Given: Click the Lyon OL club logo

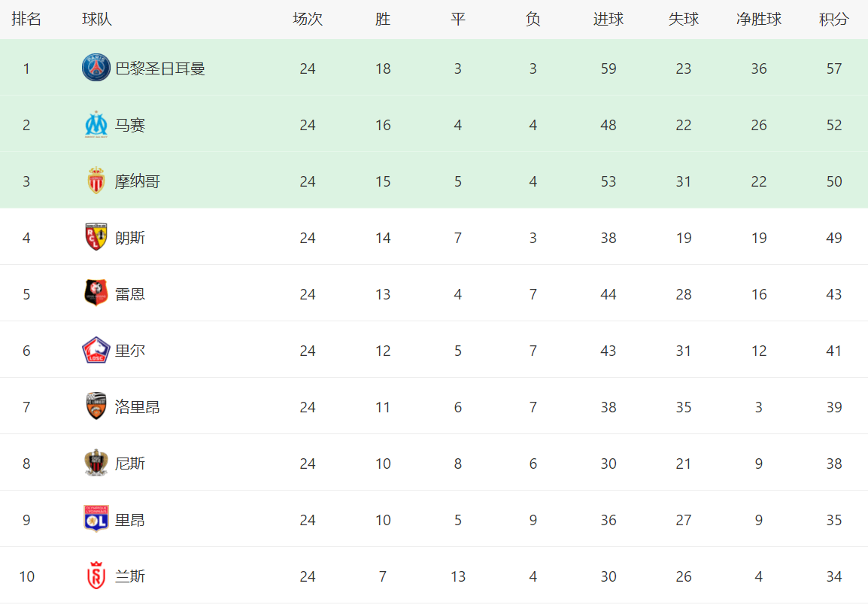Looking at the screenshot, I should tap(96, 520).
